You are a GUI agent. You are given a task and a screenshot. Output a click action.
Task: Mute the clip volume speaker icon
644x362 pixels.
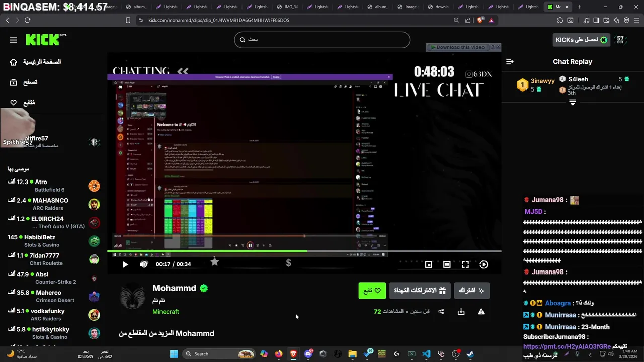pyautogui.click(x=144, y=264)
